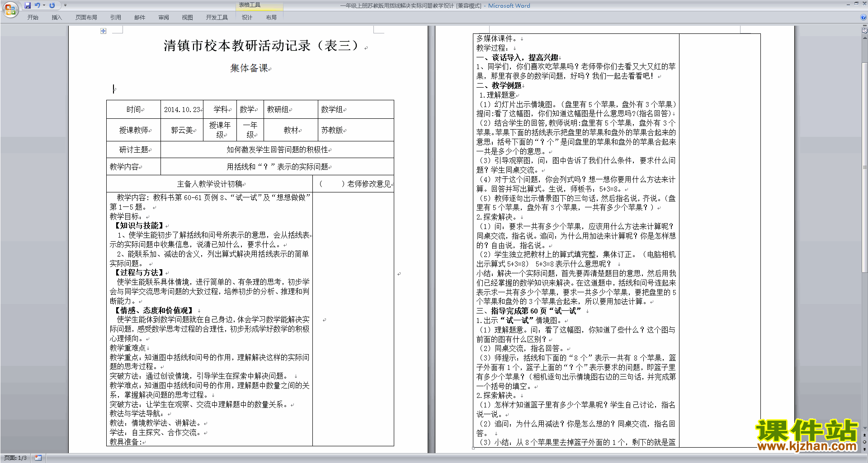Redo the last action
The image size is (868, 463).
52,5
